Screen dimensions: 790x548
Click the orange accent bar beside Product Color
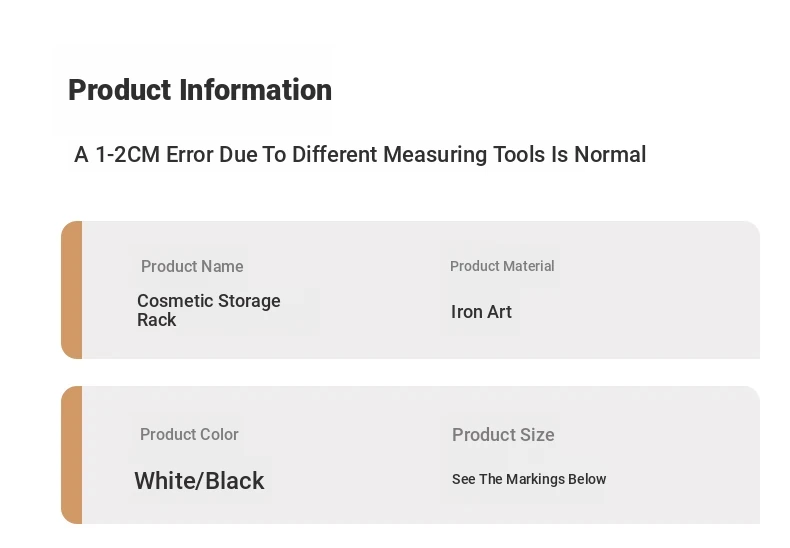click(72, 455)
